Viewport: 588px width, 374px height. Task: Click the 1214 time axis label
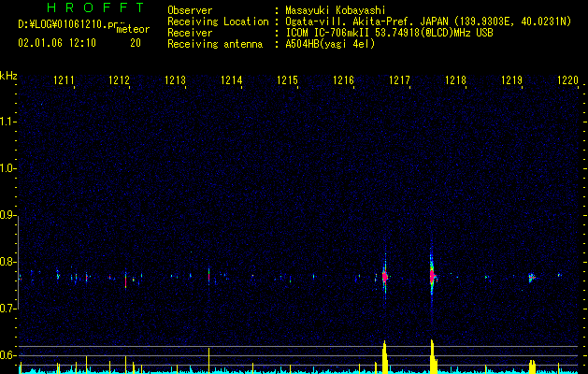click(x=232, y=80)
